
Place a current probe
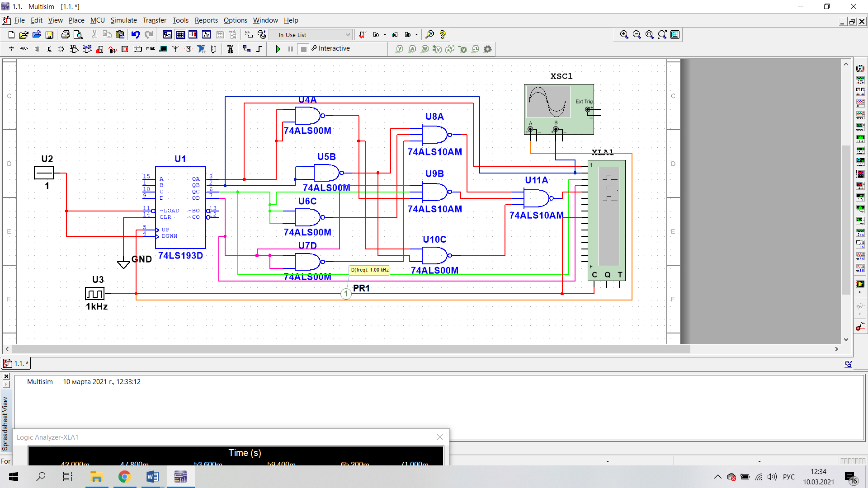(412, 49)
